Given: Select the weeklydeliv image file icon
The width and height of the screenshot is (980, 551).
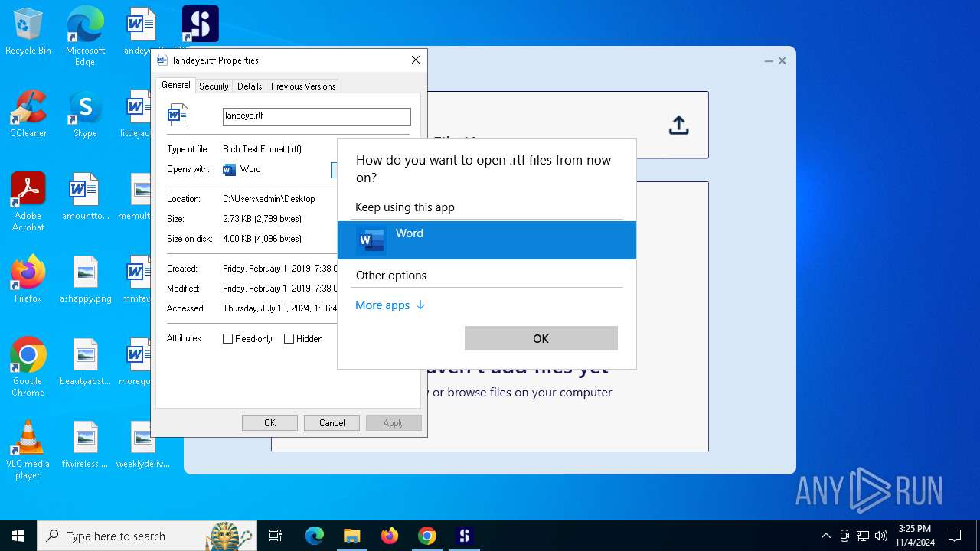Looking at the screenshot, I should point(142,445).
